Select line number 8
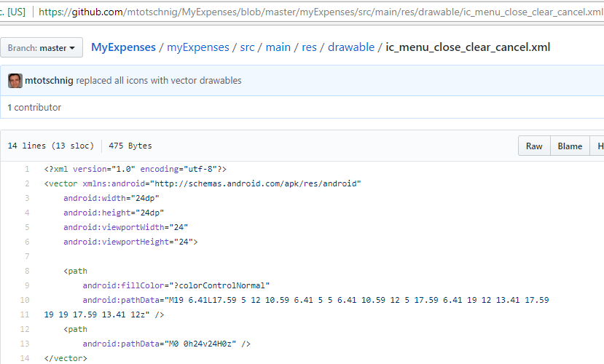Image resolution: width=604 pixels, height=364 pixels. tap(27, 271)
